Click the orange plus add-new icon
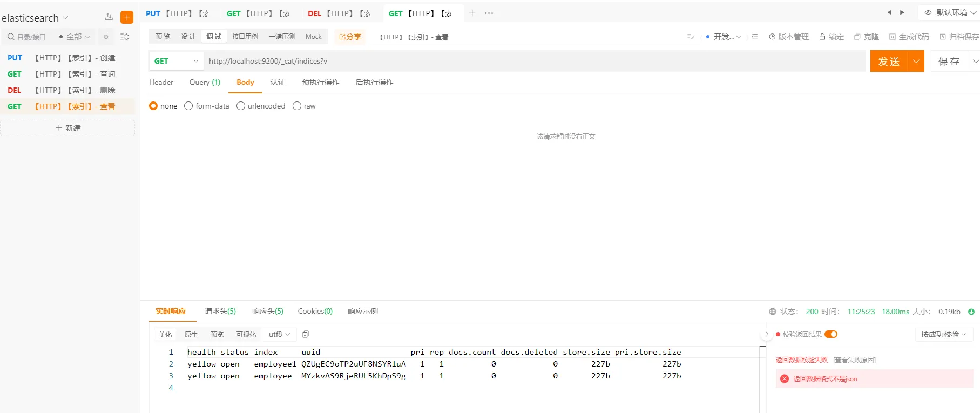The image size is (980, 413). 127,17
